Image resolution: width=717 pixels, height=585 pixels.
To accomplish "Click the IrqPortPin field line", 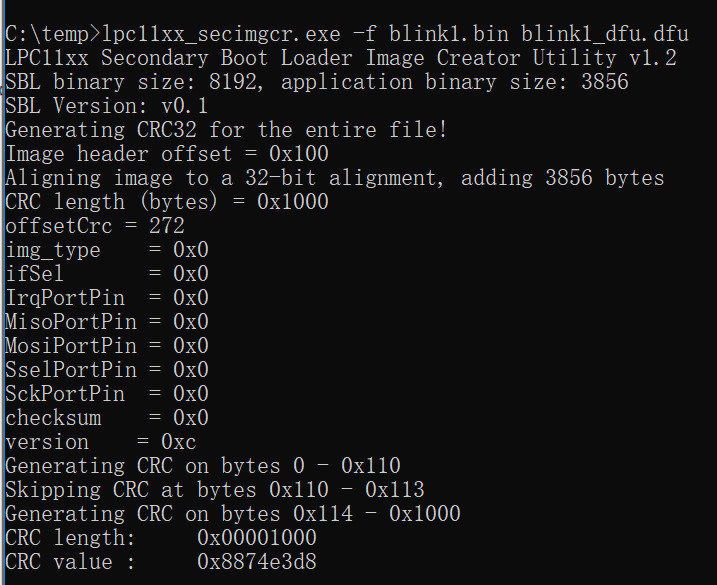I will pos(106,298).
